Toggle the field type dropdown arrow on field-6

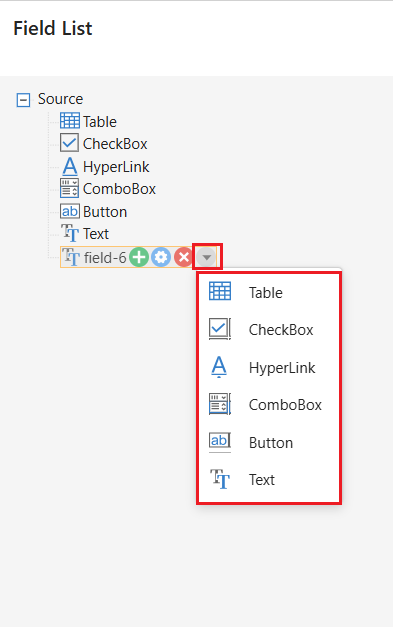click(206, 257)
